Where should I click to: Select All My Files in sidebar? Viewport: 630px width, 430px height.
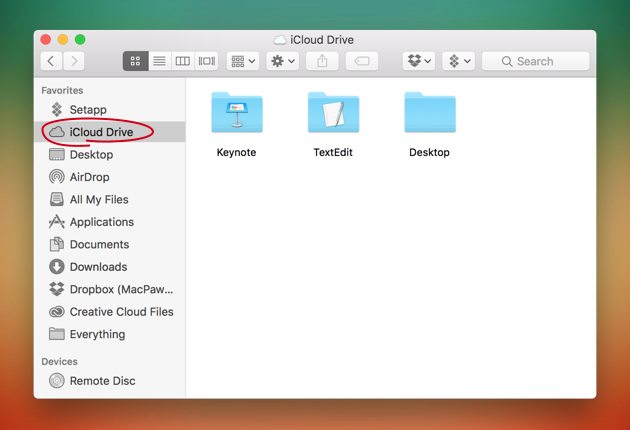coord(109,199)
